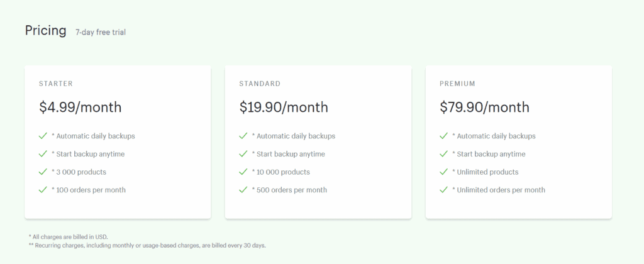
Task: Click the checkmark next to 3 000 products
Action: [x=43, y=172]
